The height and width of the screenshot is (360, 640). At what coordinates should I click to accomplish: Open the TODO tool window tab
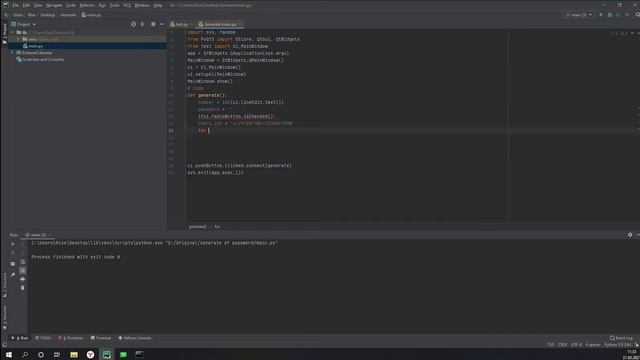click(43, 338)
